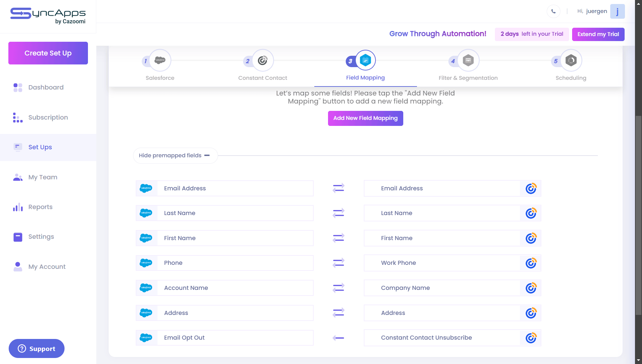Click the Salesforce Email Opt Out field
Viewport: 642px width, 364px height.
tap(225, 338)
